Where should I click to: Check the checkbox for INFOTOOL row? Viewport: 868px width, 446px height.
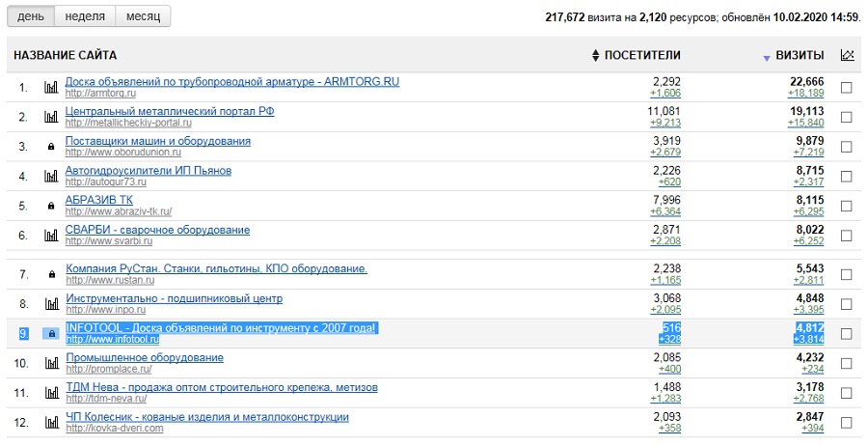[847, 333]
